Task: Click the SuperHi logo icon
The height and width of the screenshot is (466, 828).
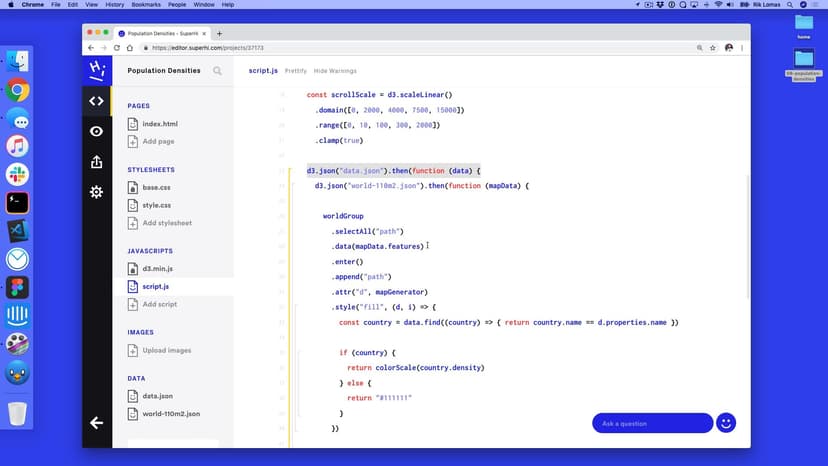Action: pos(96,70)
